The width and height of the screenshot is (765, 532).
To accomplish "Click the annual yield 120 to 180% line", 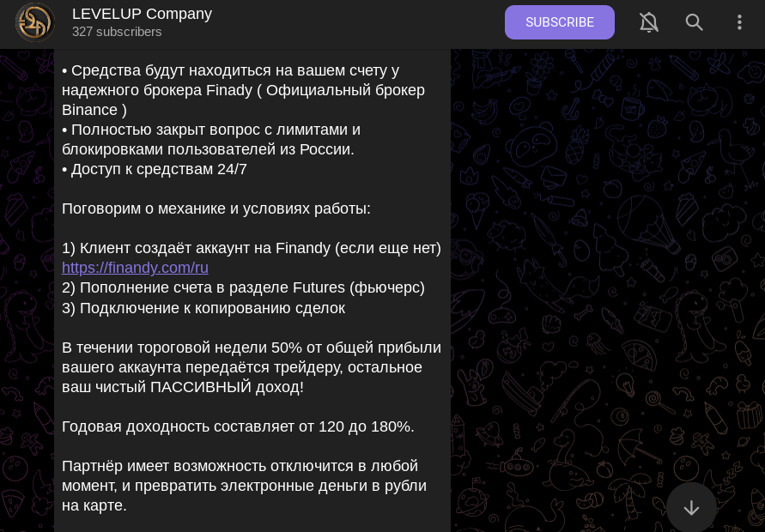I will point(238,426).
